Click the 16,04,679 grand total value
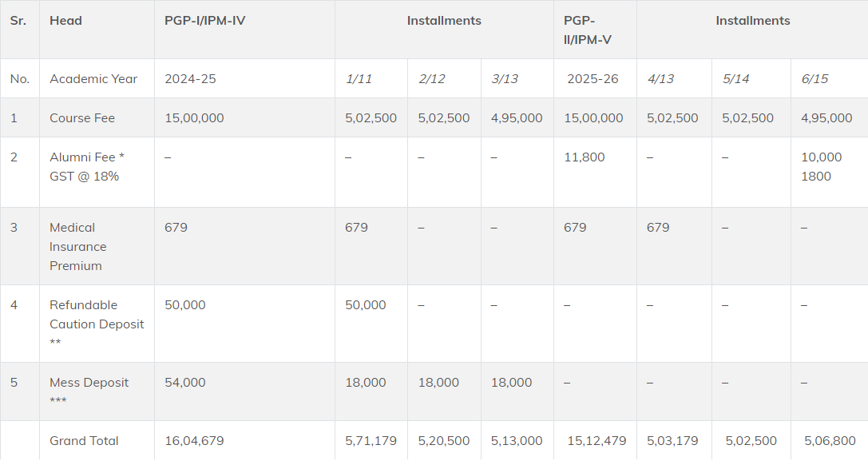The height and width of the screenshot is (461, 868). [194, 441]
